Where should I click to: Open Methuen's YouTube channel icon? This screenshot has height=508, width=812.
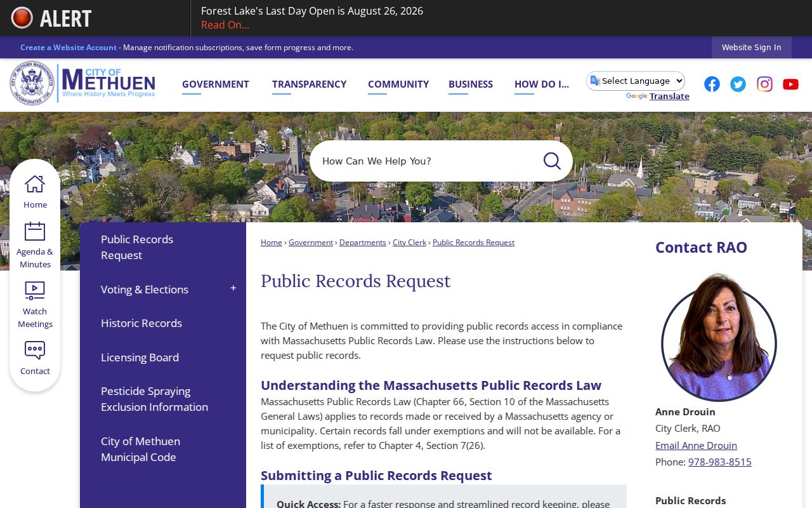click(x=790, y=84)
